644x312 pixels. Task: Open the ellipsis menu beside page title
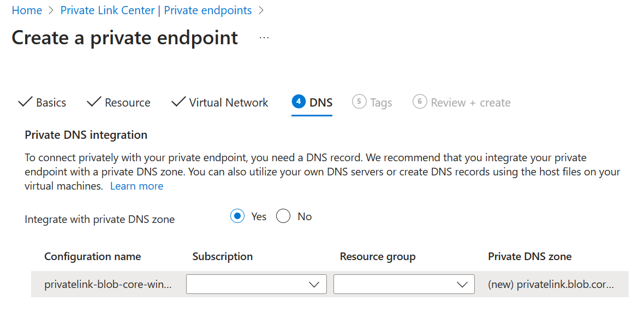(264, 38)
